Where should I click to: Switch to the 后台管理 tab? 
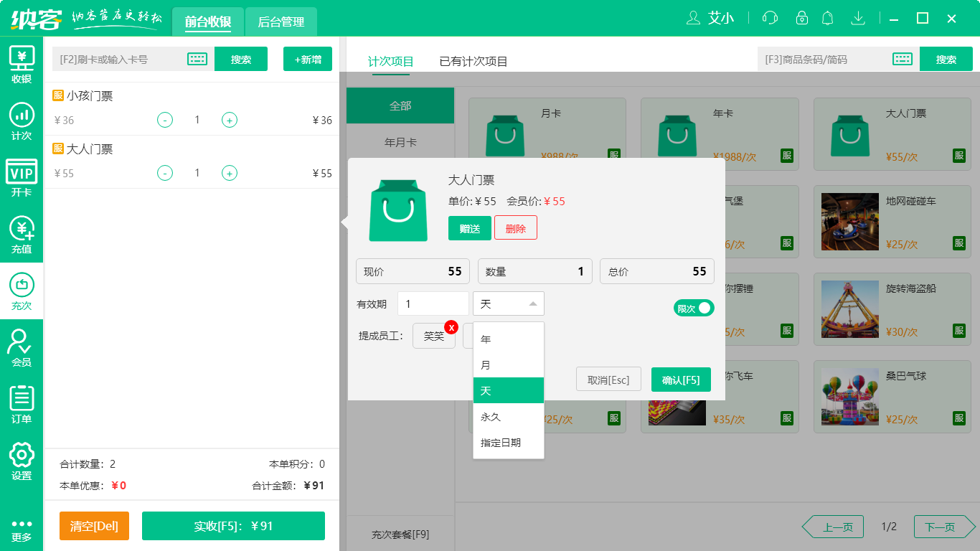tap(280, 22)
